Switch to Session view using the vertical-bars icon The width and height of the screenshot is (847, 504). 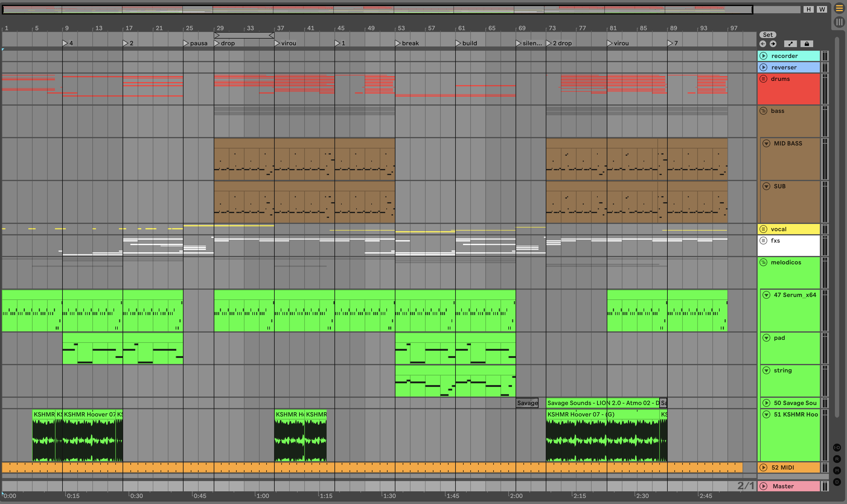click(x=839, y=22)
